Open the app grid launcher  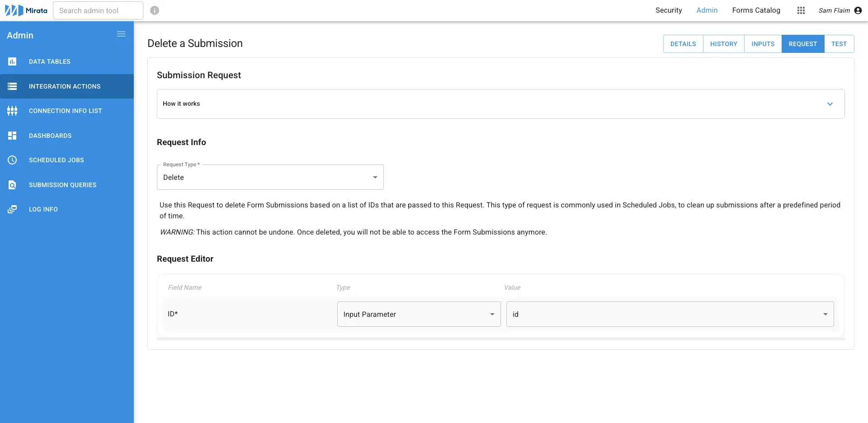click(801, 10)
